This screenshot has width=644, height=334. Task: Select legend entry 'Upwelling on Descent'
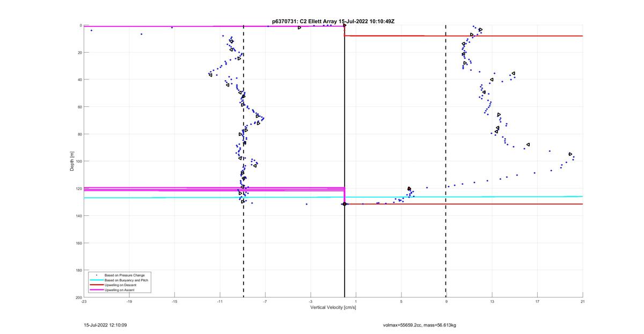(120, 285)
